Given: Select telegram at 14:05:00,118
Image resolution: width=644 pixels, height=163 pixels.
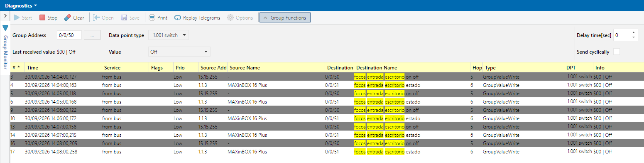Looking at the screenshot, I should point(327,93).
